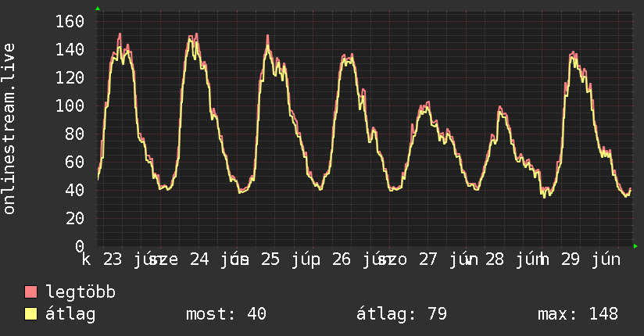Click the y-axis label 100
This screenshot has width=644, height=336.
70,106
